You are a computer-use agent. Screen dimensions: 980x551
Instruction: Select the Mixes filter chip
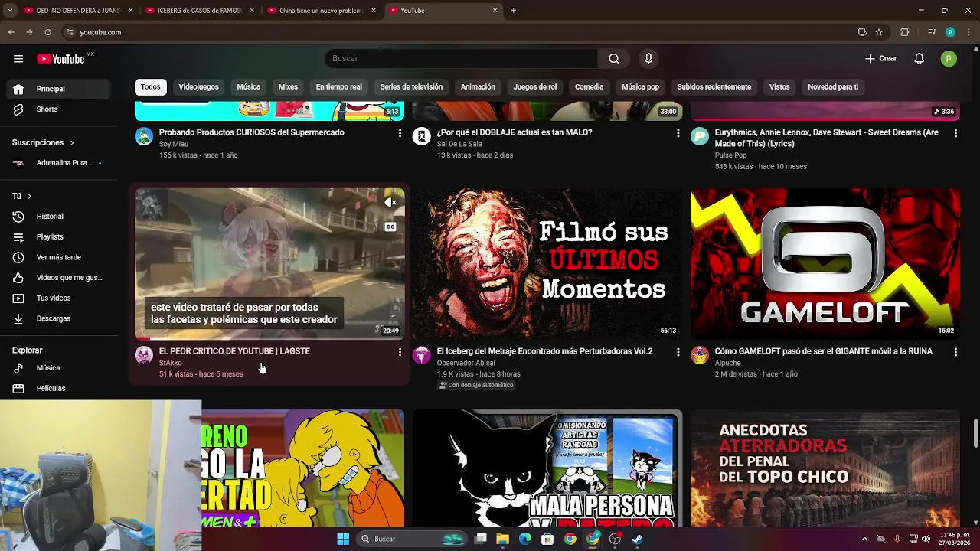pos(288,87)
